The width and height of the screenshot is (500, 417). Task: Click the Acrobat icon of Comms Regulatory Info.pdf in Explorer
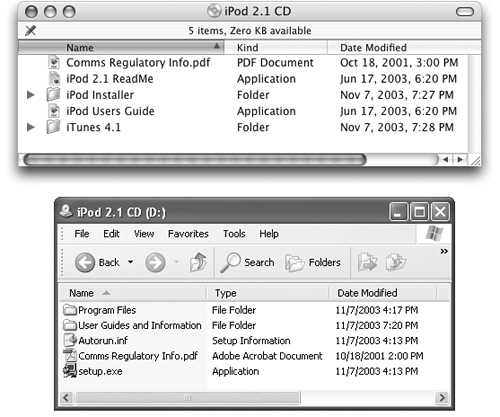[70, 356]
